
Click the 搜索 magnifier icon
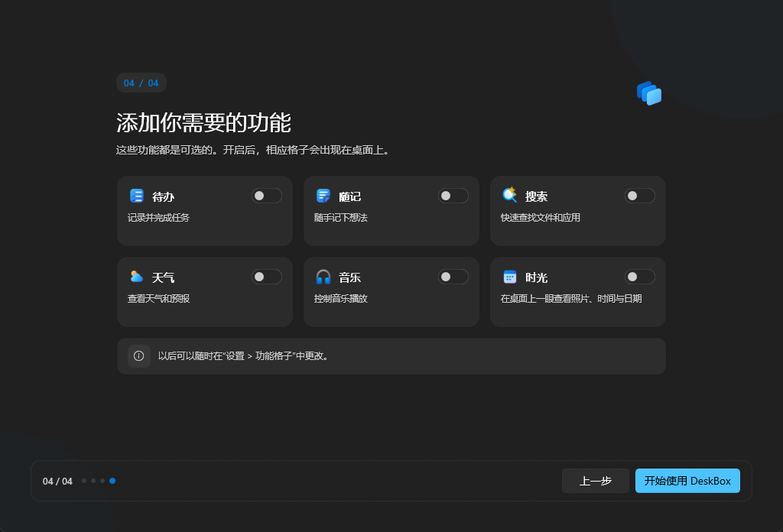tap(510, 195)
